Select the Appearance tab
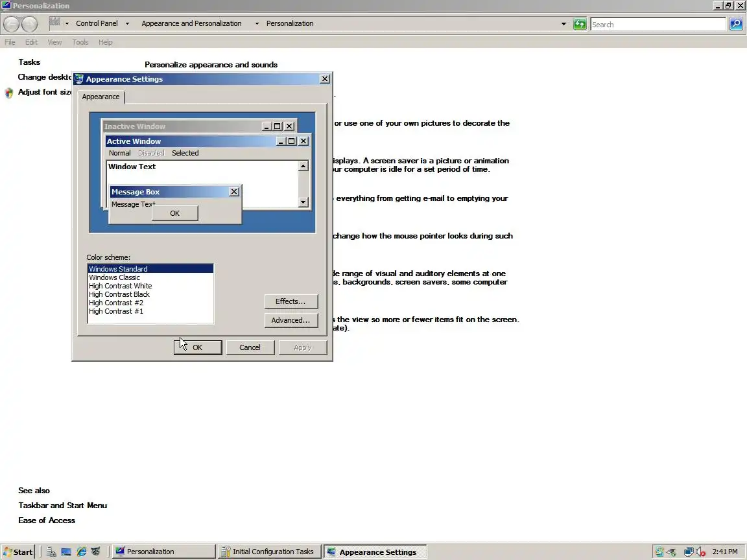Screen dimensions: 747x560 coord(101,97)
